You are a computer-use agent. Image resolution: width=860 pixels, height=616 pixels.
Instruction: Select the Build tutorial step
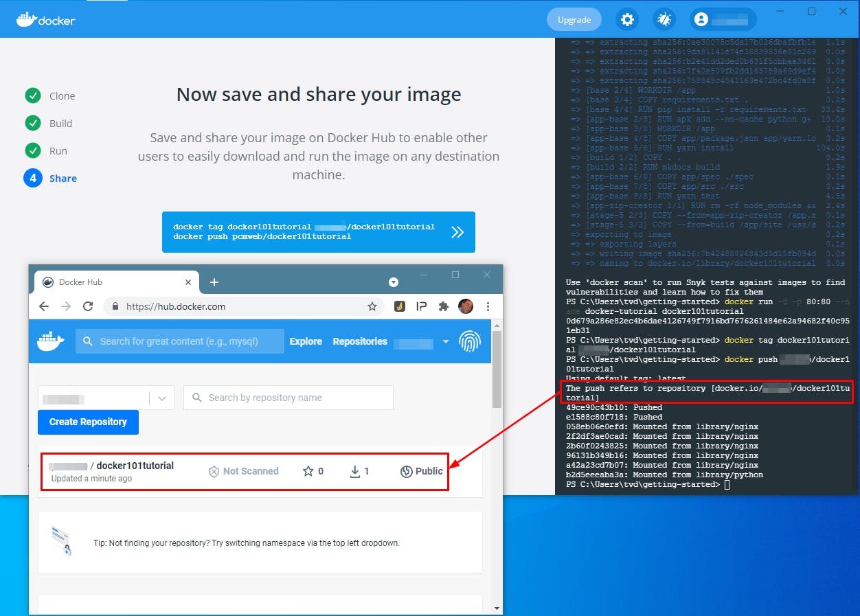(49, 124)
